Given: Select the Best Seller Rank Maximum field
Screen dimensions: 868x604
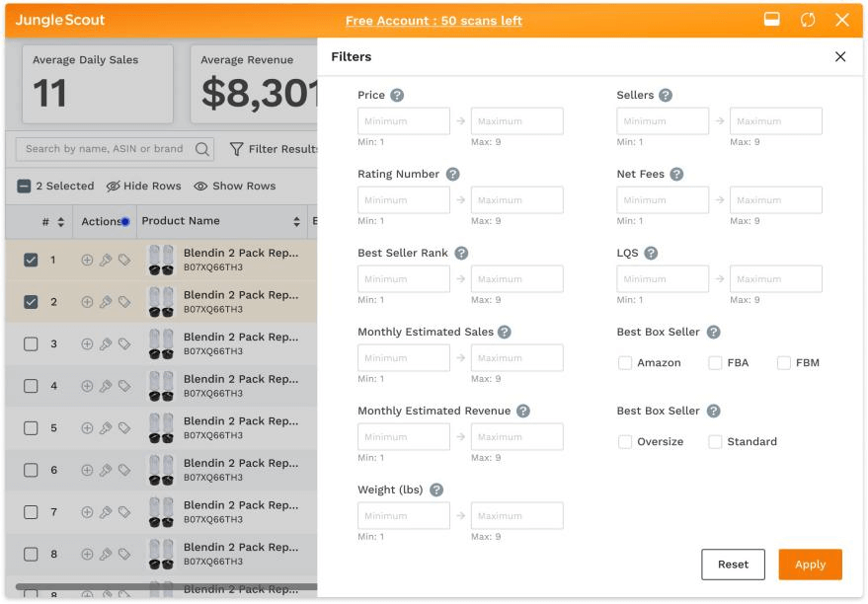Looking at the screenshot, I should coord(517,279).
